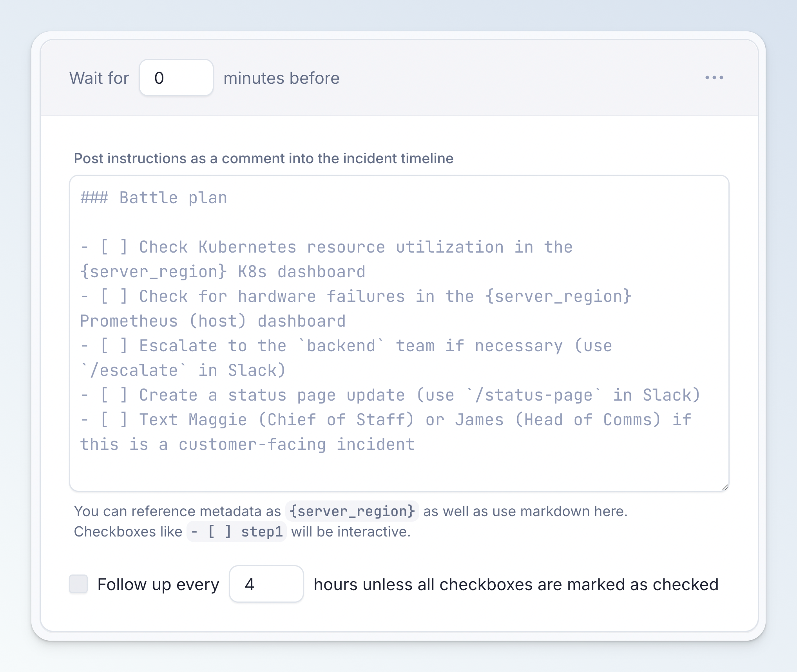Click the minutes input showing 0
Viewport: 797px width, 672px height.
176,78
